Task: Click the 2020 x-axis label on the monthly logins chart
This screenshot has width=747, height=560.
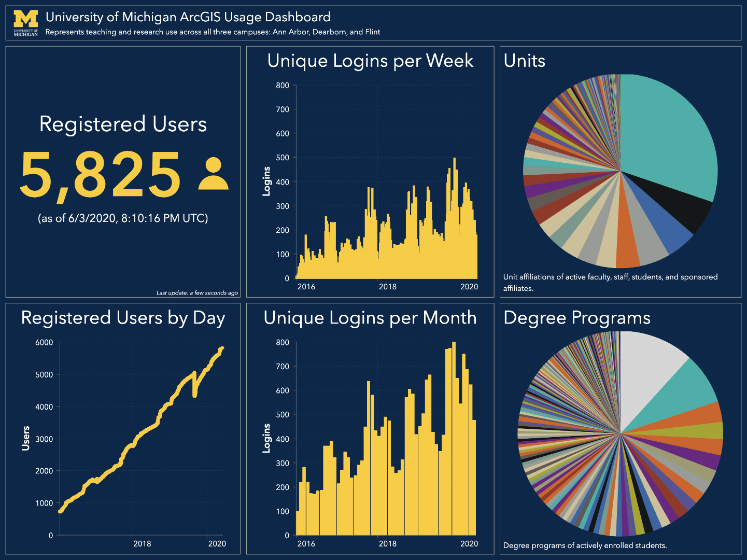Action: coord(469,543)
